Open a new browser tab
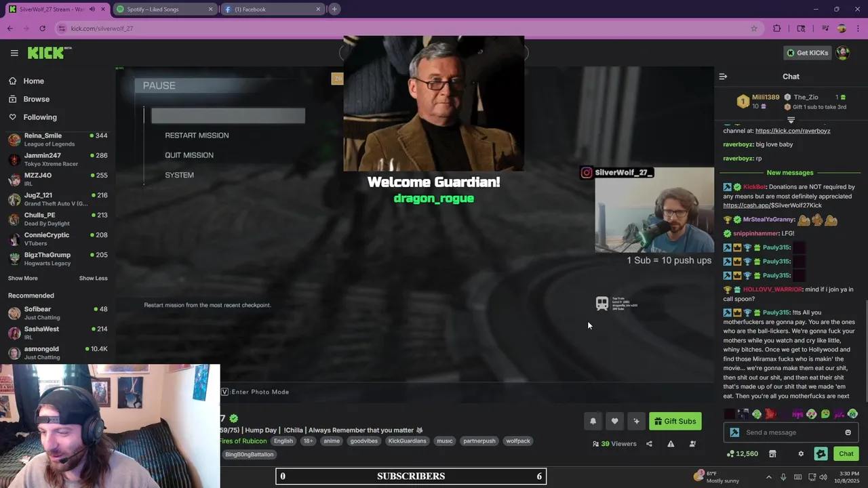Image resolution: width=868 pixels, height=488 pixels. tap(334, 9)
